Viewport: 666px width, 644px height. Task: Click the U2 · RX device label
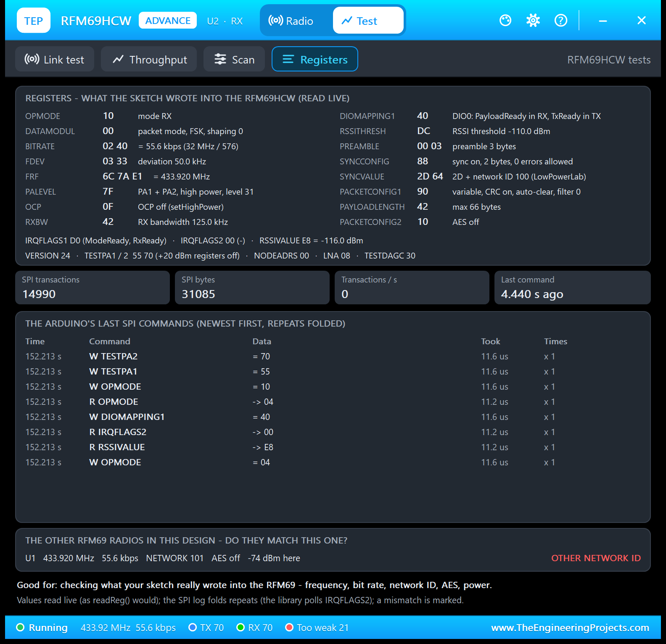coord(225,21)
